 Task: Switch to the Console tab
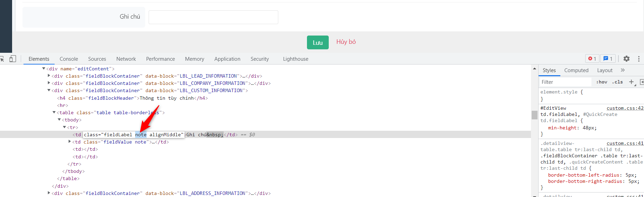pos(69,59)
